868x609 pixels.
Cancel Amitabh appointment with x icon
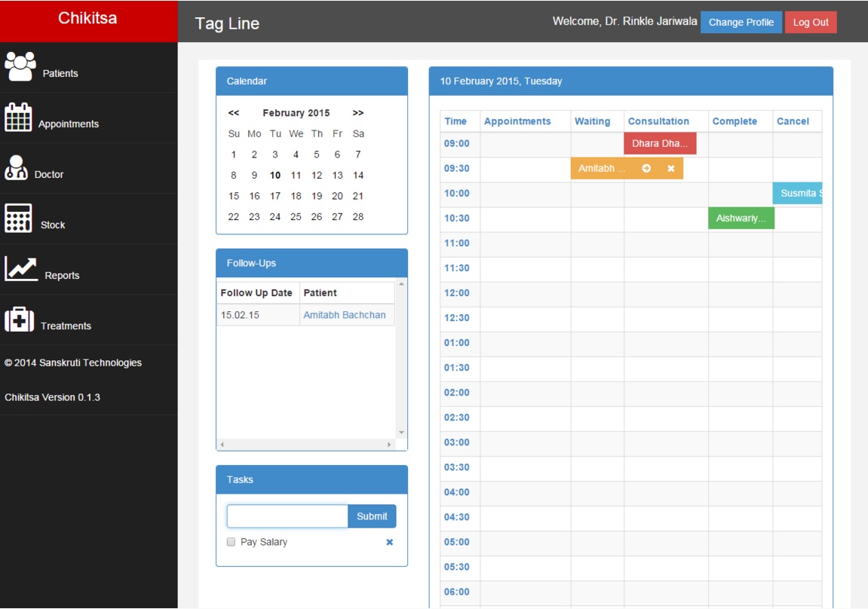pyautogui.click(x=671, y=168)
